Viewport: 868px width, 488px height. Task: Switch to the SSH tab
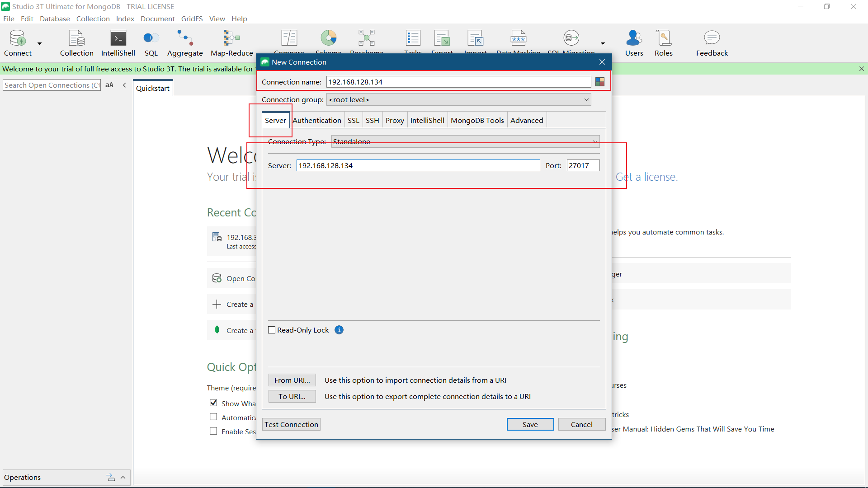(x=372, y=120)
